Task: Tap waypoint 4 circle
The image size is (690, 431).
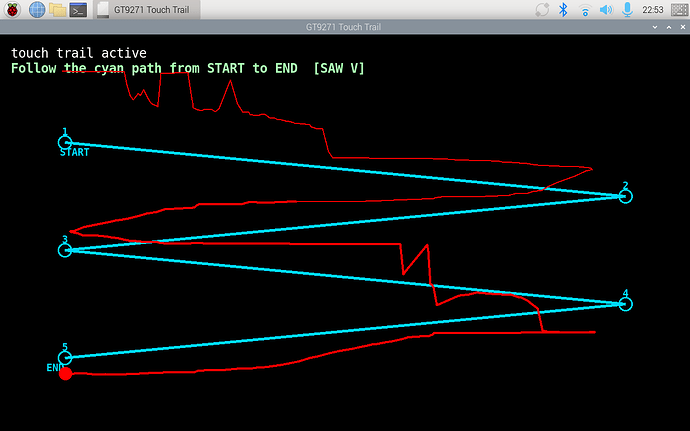Action: point(625,304)
